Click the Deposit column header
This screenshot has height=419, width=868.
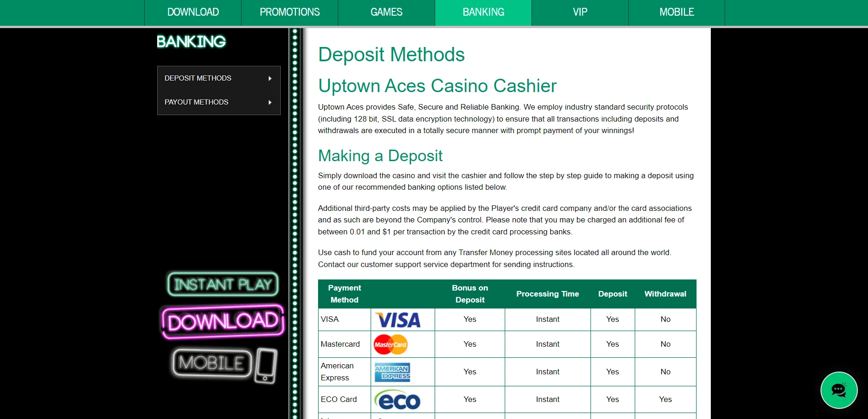point(613,294)
